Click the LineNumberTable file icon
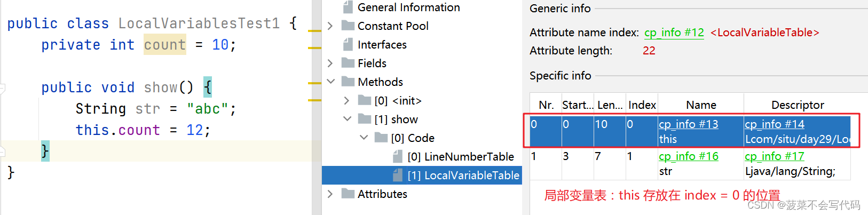Screen dimensions: 868x215 [x=397, y=156]
